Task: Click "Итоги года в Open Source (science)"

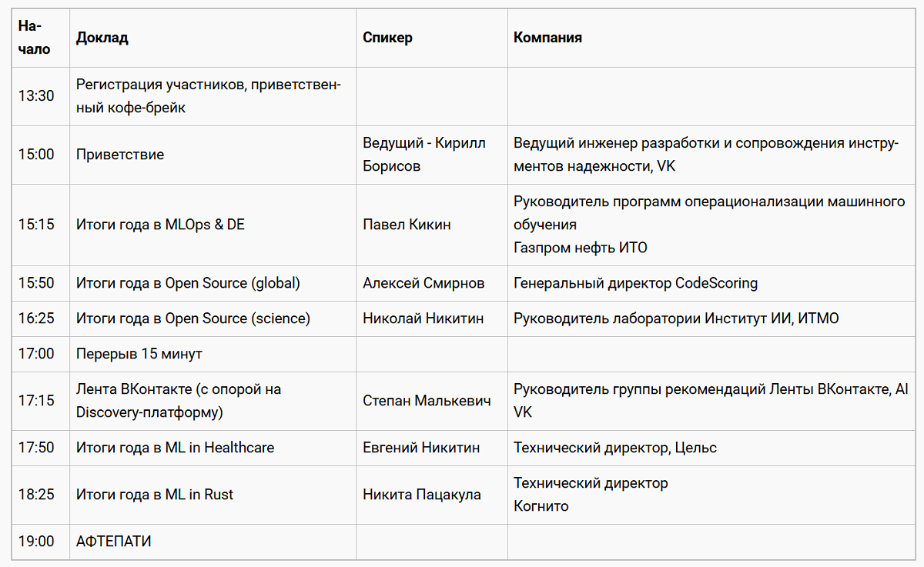Action: tap(192, 319)
